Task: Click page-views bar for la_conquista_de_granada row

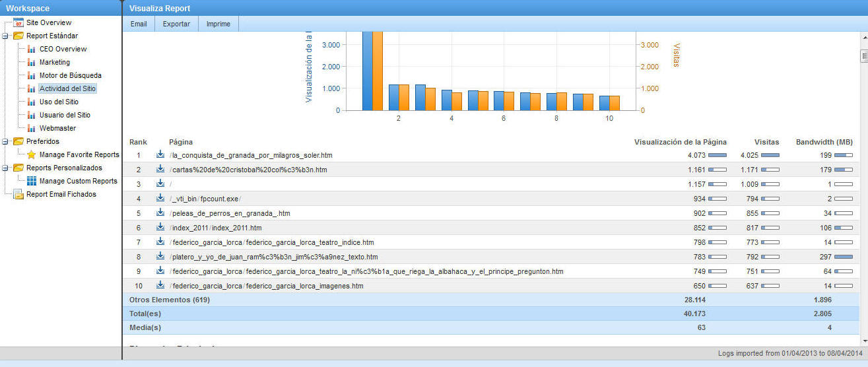Action: (x=718, y=155)
